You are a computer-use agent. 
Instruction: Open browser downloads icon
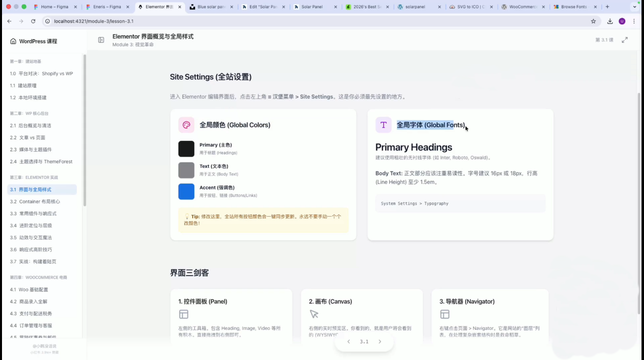click(610, 21)
